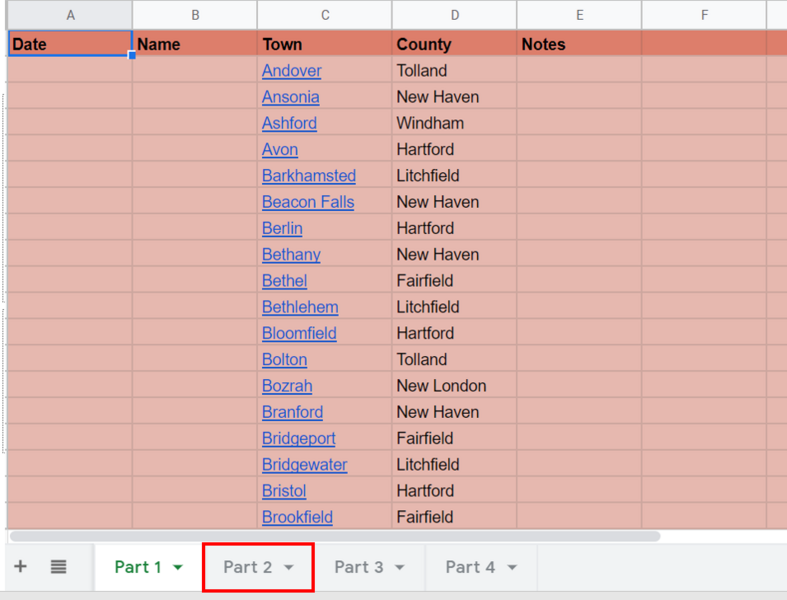
Task: Open the Part 2 tab dropdown arrow
Action: pos(289,568)
